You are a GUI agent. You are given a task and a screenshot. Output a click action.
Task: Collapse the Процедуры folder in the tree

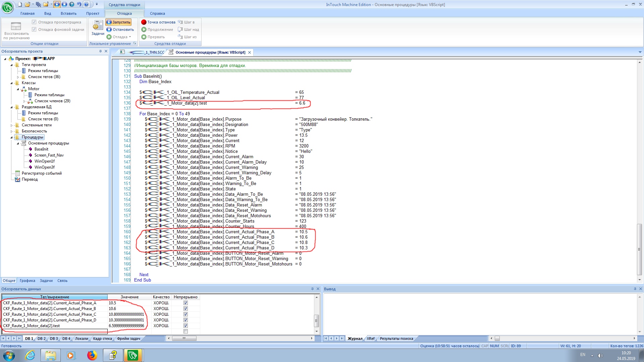coord(11,137)
